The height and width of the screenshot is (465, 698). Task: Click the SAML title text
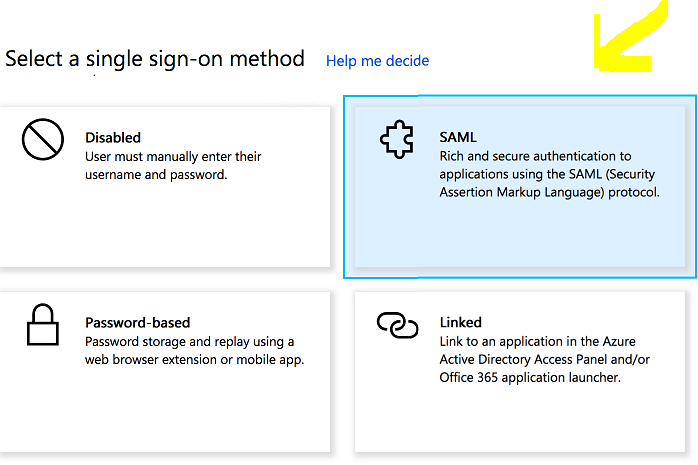(458, 137)
